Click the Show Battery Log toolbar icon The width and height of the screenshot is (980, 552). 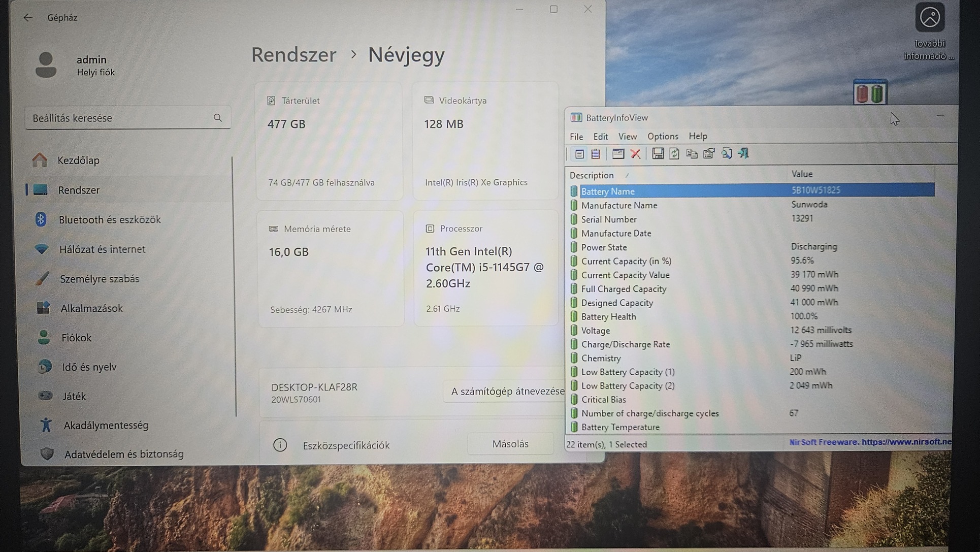[596, 154]
